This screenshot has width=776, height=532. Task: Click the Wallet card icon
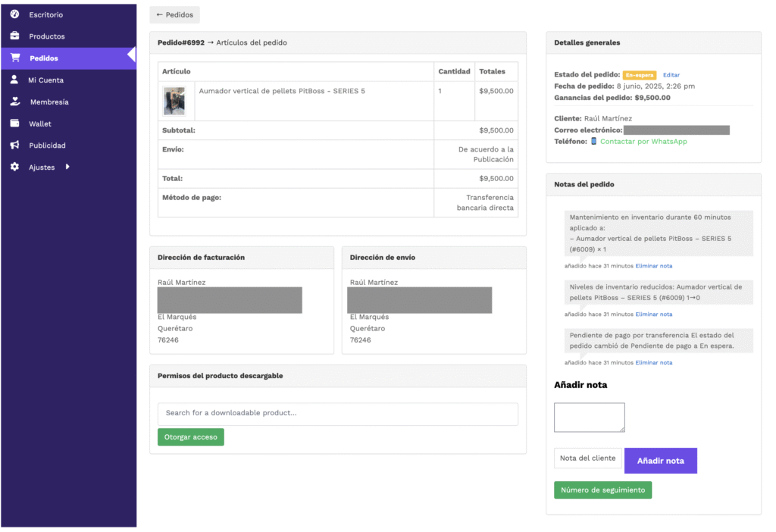[14, 124]
